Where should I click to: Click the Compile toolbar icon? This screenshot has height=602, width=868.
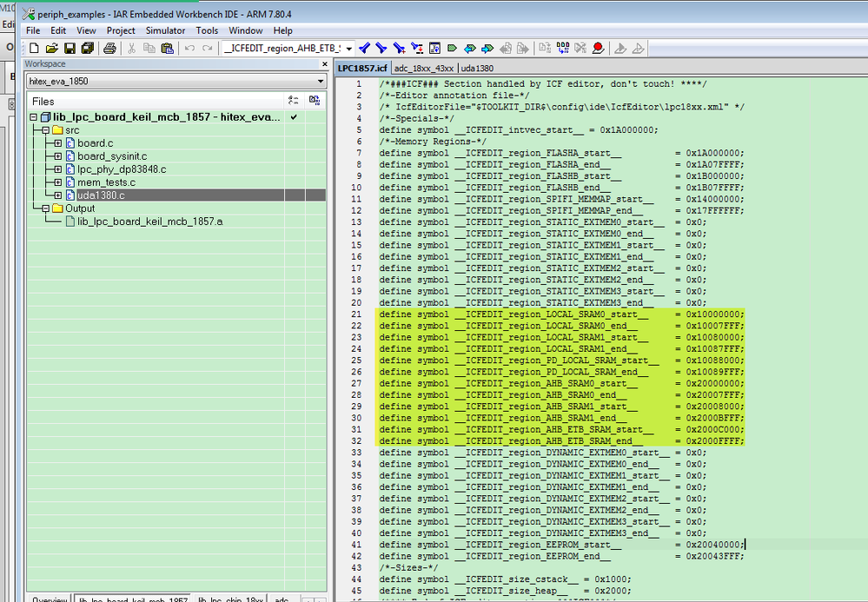point(545,49)
